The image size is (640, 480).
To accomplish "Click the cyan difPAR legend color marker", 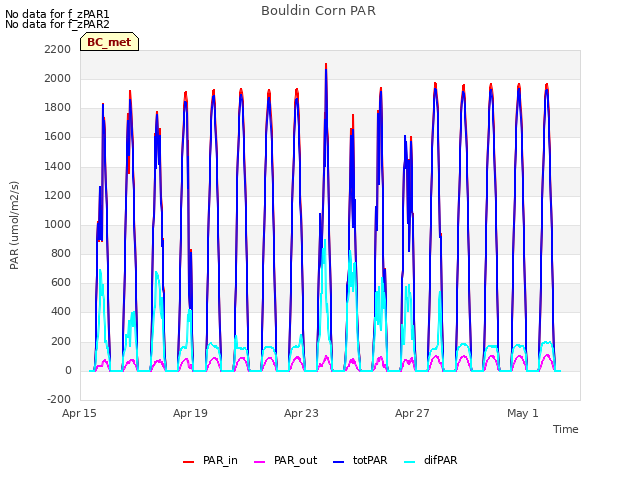I will (409, 462).
